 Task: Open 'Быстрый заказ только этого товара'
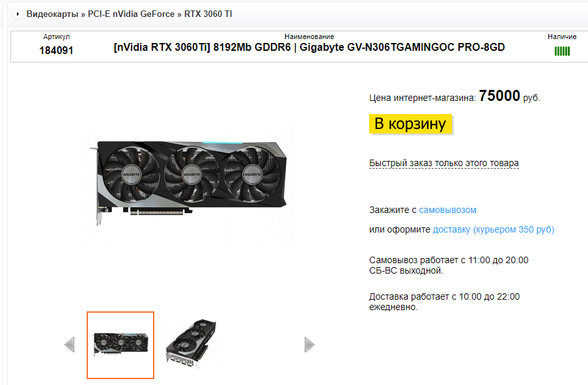coord(443,164)
